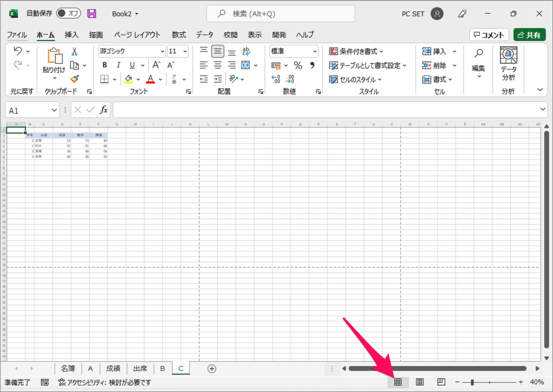Apply cell borders icon
553x392 pixels.
click(104, 79)
